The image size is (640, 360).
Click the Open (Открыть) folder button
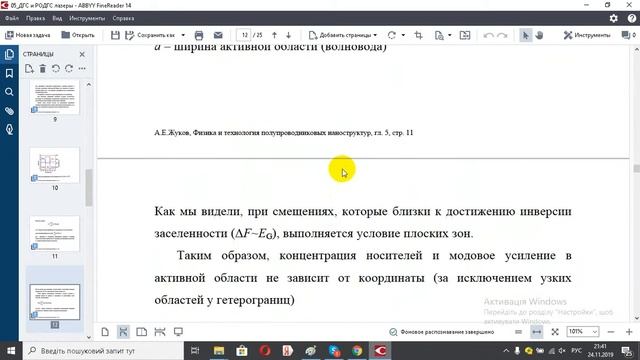[x=78, y=35]
